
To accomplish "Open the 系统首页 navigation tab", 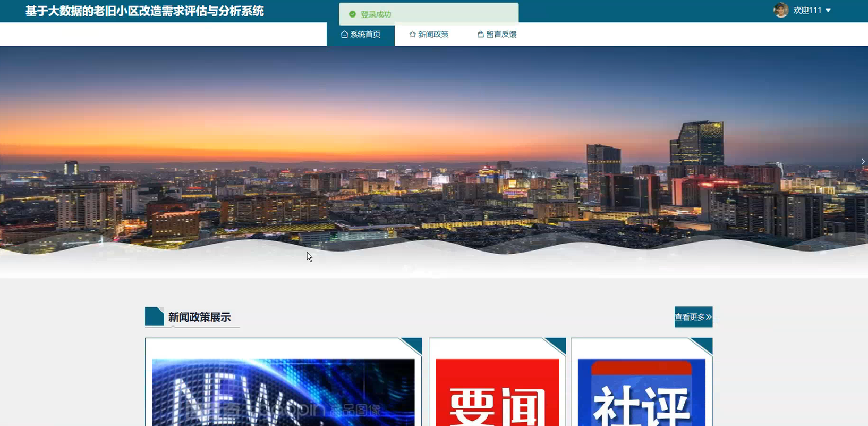I will click(x=361, y=35).
